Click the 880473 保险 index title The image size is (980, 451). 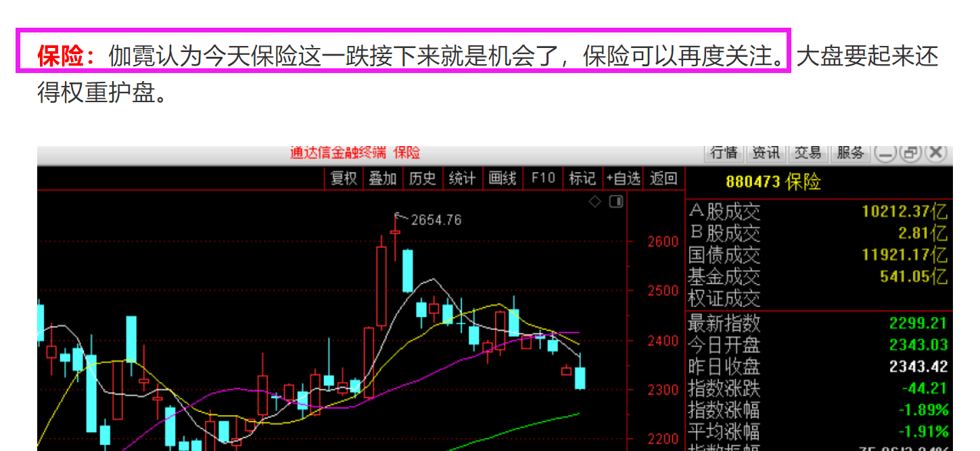(x=773, y=182)
